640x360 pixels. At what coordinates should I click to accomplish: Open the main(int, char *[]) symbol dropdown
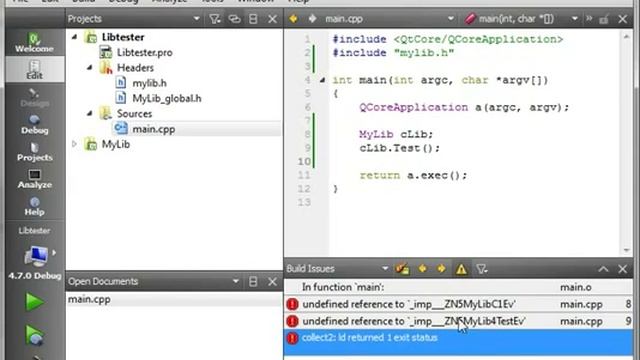(575, 19)
